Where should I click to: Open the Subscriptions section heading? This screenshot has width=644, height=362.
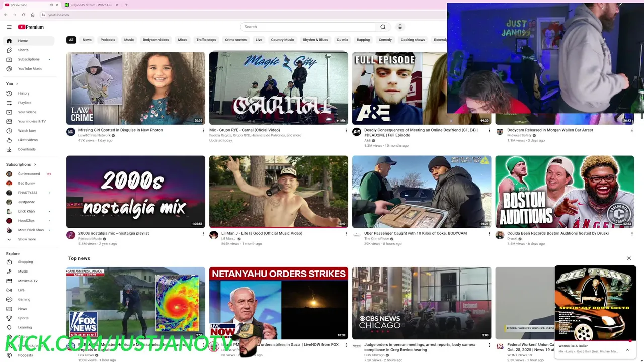[x=21, y=164]
